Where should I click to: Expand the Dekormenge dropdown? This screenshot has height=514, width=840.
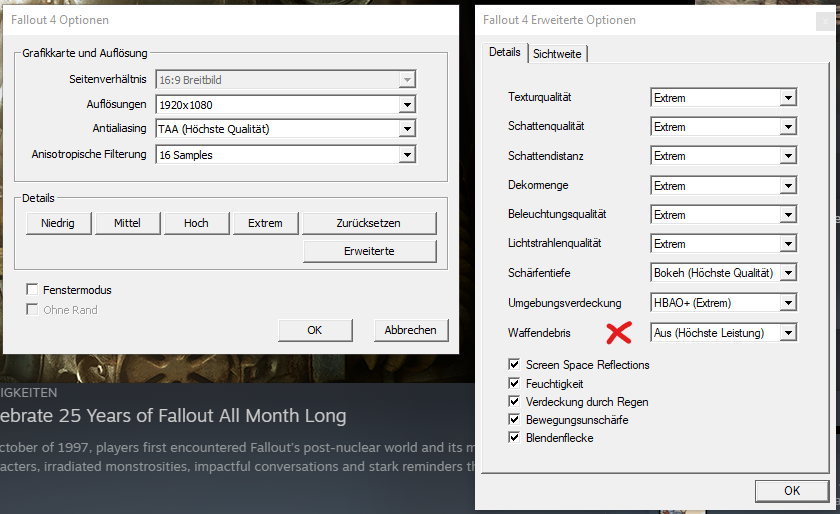(723, 186)
